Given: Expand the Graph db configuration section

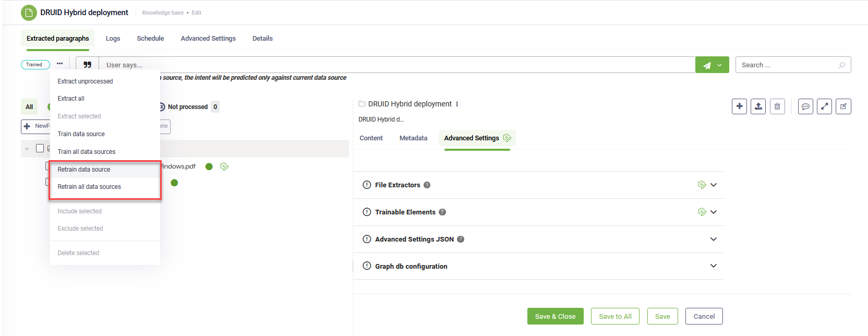Looking at the screenshot, I should [713, 266].
